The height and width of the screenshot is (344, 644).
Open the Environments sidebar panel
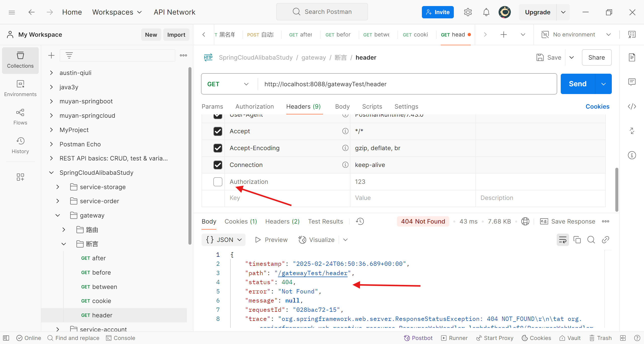tap(20, 88)
